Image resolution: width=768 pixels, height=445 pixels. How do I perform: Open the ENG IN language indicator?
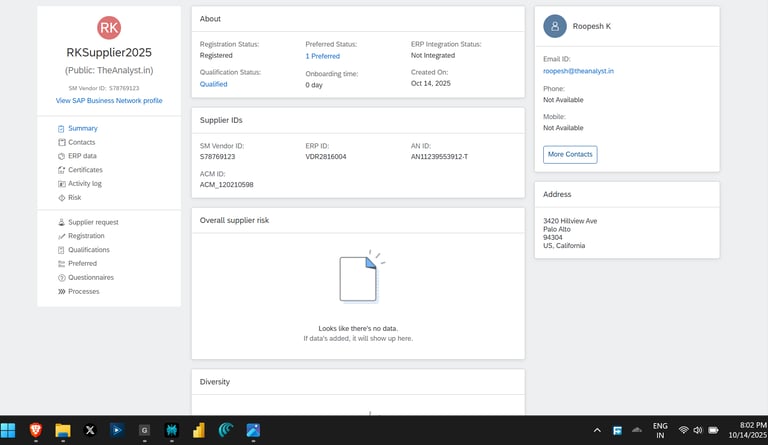[x=660, y=430]
